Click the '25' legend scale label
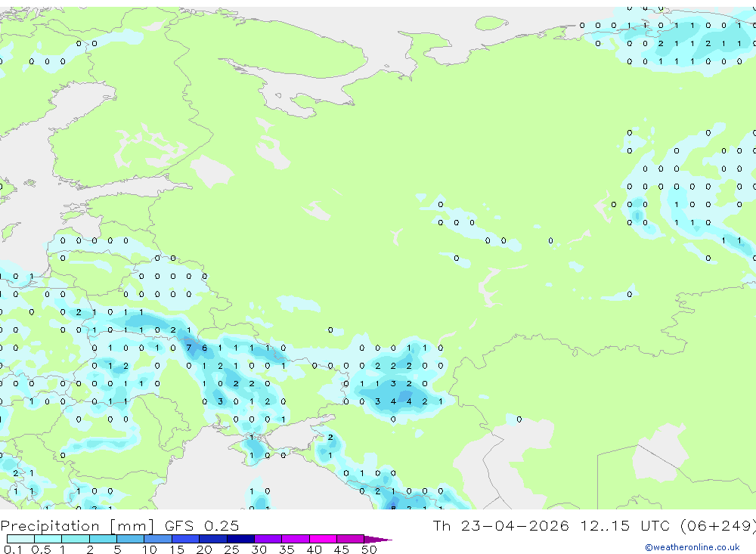Screen dimensions: 756x554 coord(231,549)
